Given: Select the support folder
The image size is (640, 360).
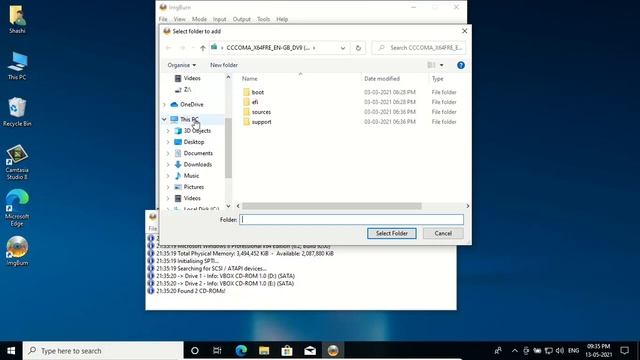Looking at the screenshot, I should 262,122.
